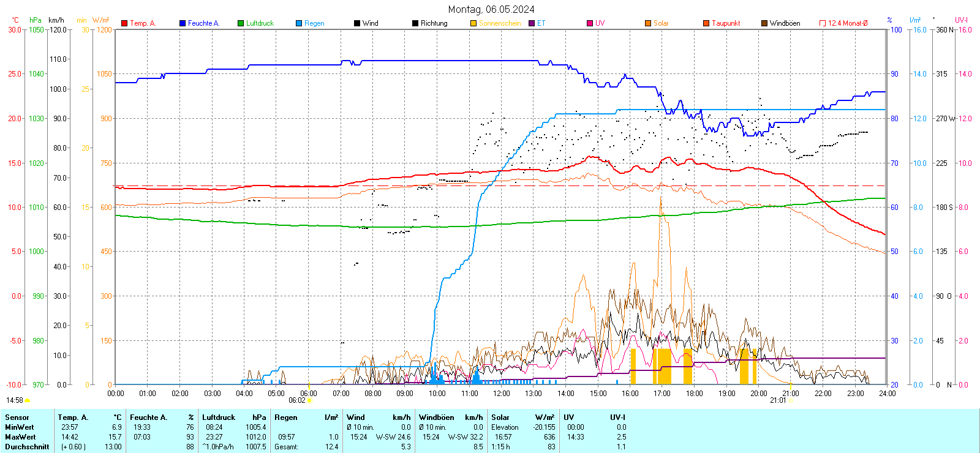Image resolution: width=980 pixels, height=453 pixels.
Task: Click the yellow sun icon beside 14:58
Action: pyautogui.click(x=28, y=400)
